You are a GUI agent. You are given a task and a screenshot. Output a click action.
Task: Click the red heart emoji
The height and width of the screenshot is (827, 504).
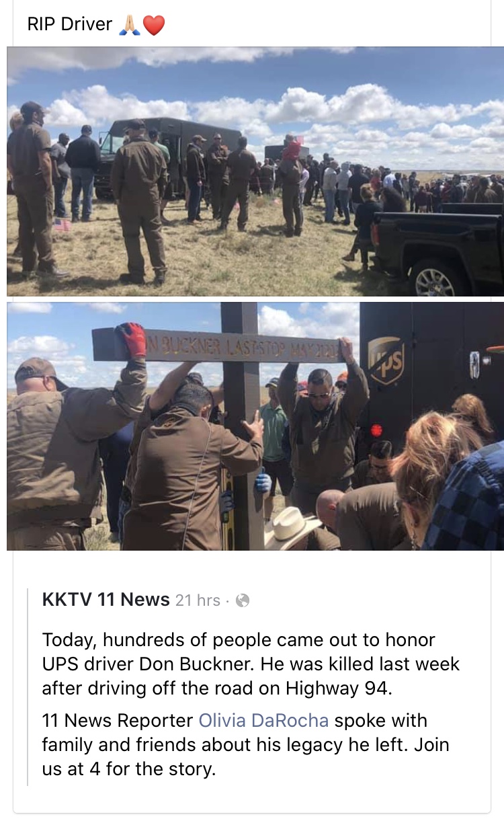tap(154, 25)
